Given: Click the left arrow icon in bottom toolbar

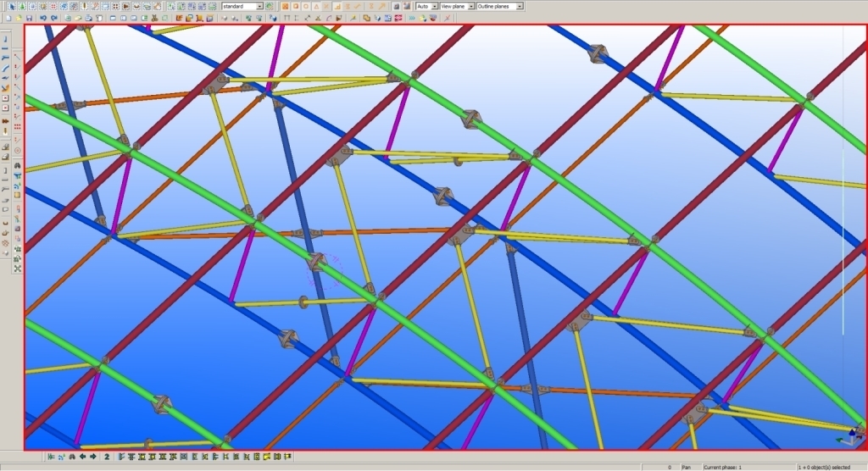Looking at the screenshot, I should pyautogui.click(x=81, y=457).
